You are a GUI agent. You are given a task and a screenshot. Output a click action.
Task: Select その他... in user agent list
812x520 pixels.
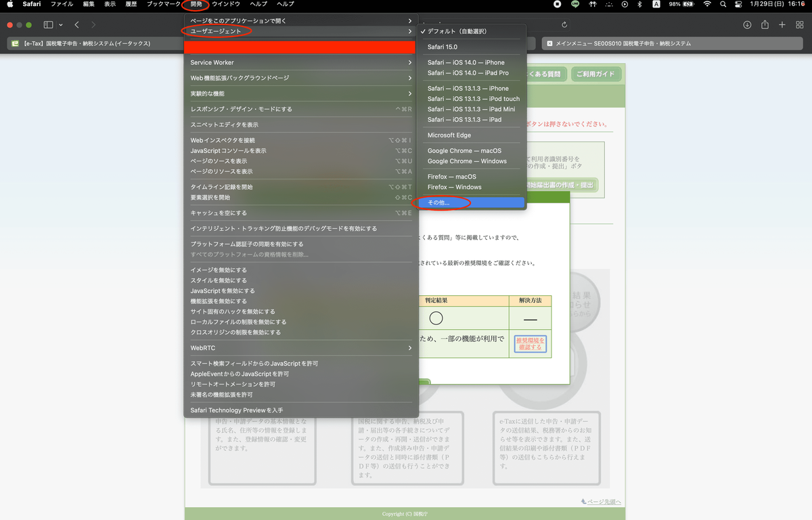472,202
